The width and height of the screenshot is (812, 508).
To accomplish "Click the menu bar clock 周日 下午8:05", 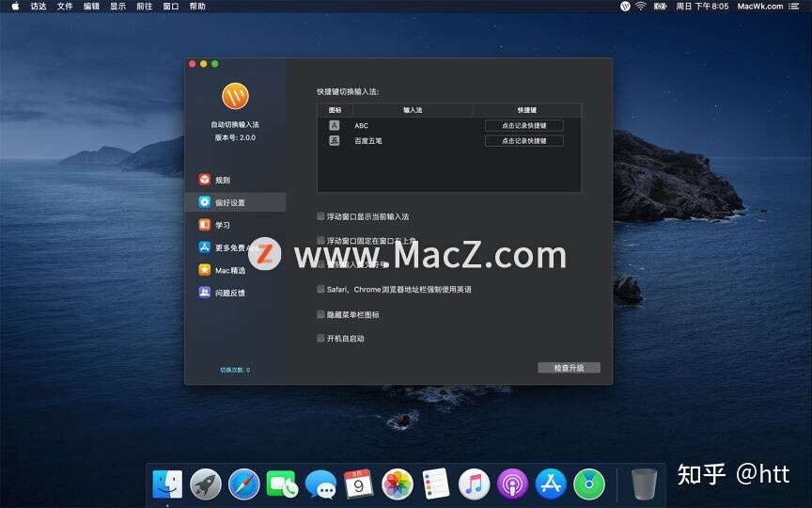I will (x=702, y=7).
